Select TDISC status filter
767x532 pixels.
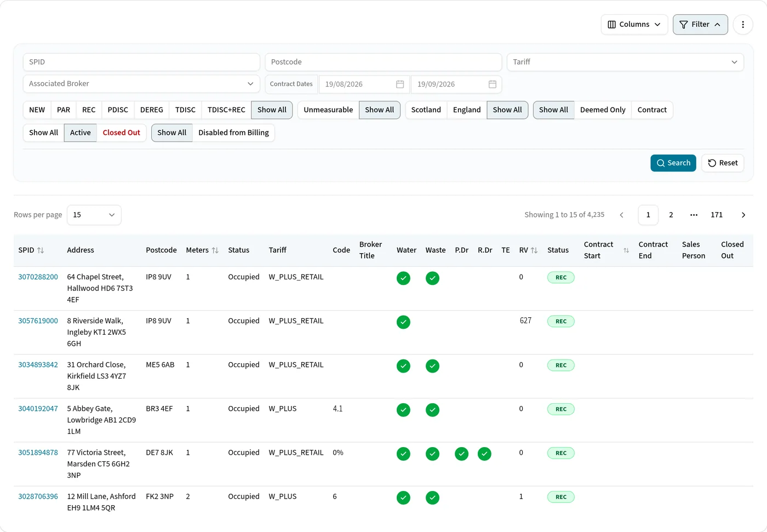[x=185, y=110]
